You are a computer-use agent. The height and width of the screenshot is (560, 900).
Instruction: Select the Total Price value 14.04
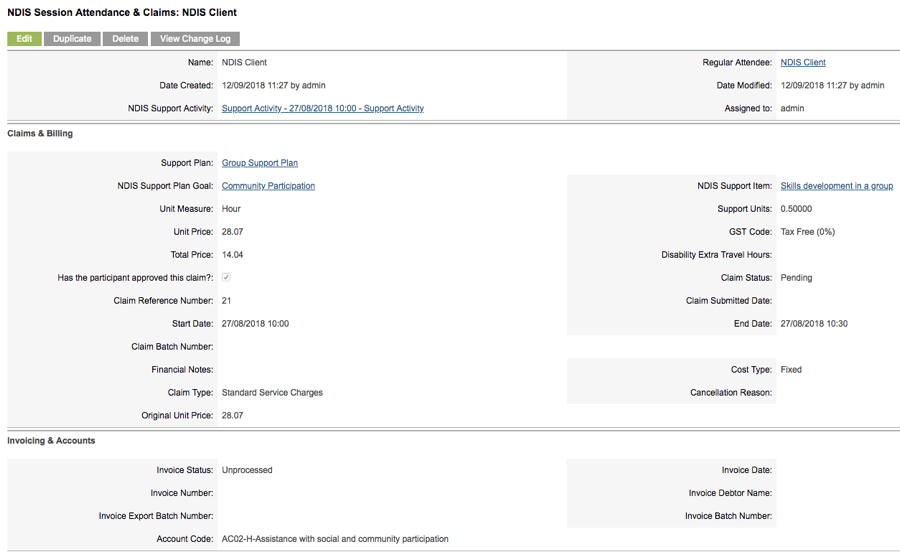pos(232,255)
